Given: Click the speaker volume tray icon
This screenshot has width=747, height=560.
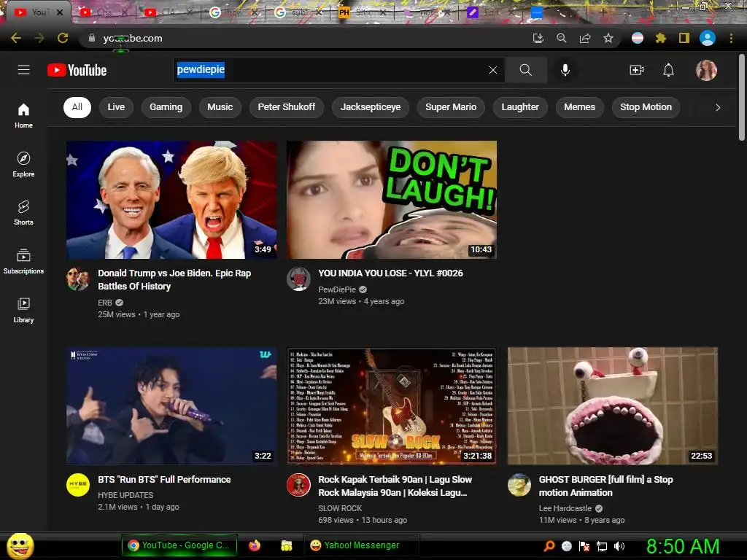Looking at the screenshot, I should pyautogui.click(x=619, y=546).
